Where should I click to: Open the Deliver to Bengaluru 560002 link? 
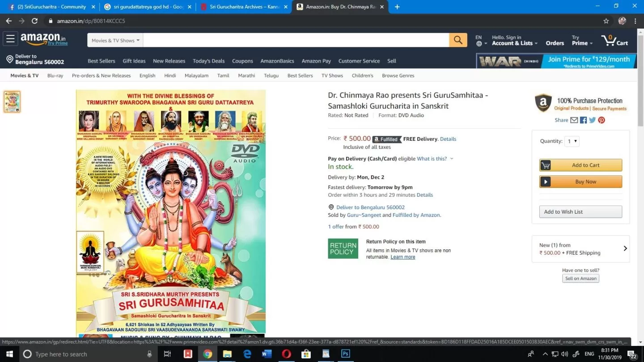370,207
